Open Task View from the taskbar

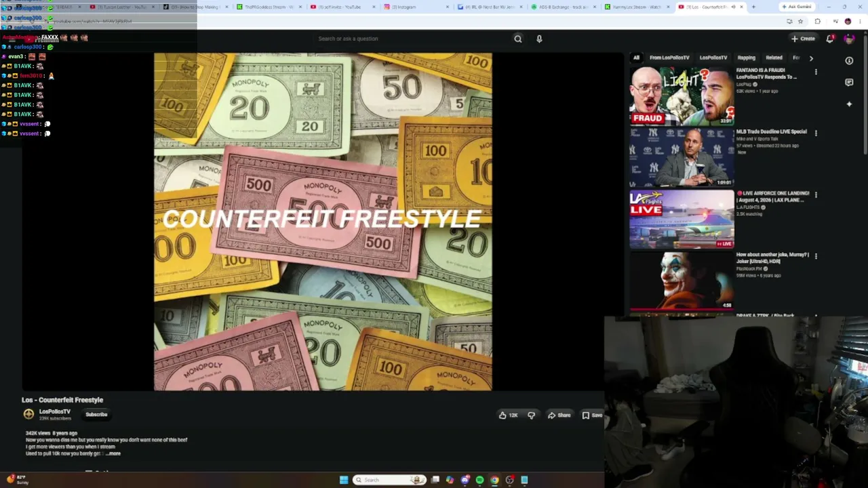435,480
